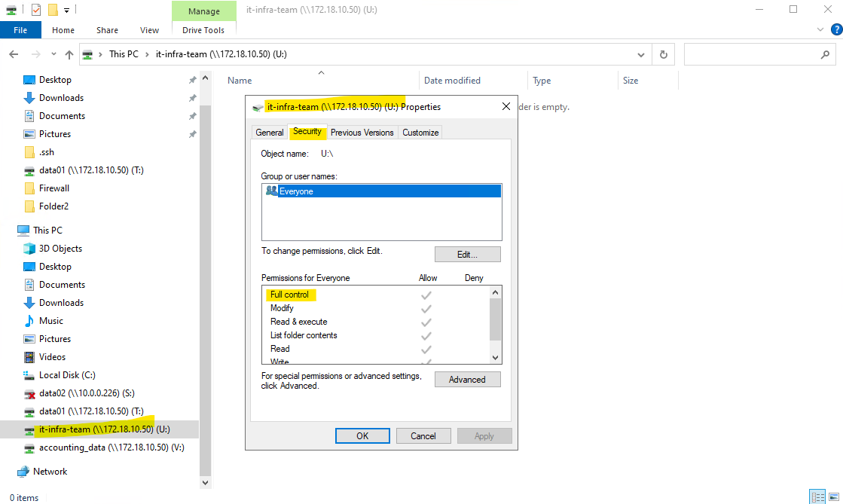Click the Manage contextual tab header
843x504 pixels.
pyautogui.click(x=203, y=11)
